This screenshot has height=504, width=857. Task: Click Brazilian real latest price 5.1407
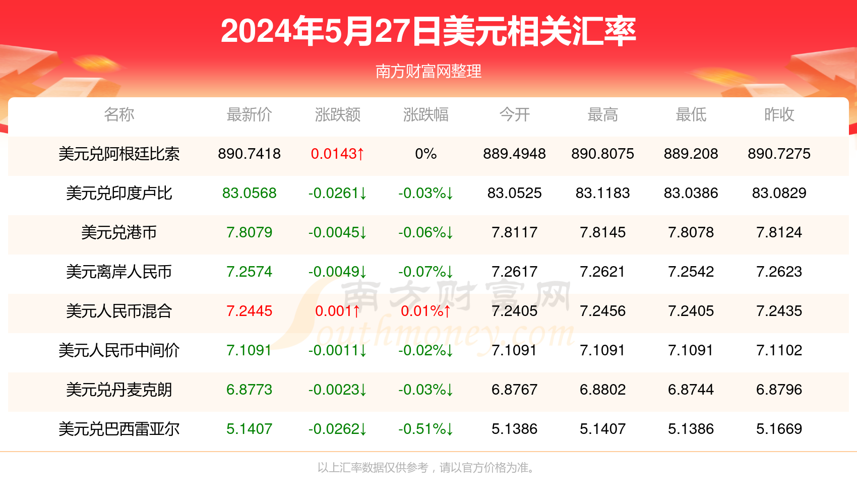coord(250,429)
